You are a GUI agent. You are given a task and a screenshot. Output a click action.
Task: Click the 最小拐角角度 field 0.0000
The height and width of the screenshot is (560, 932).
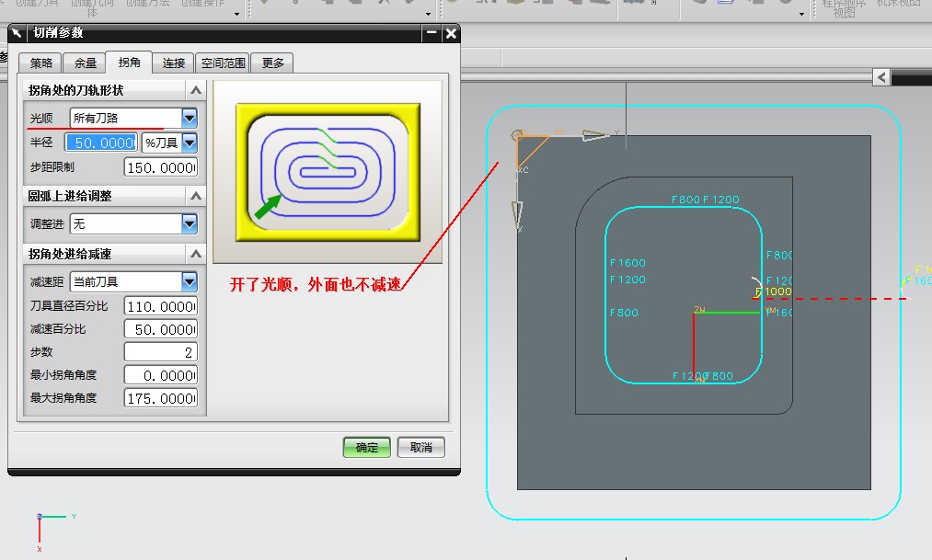tap(161, 375)
